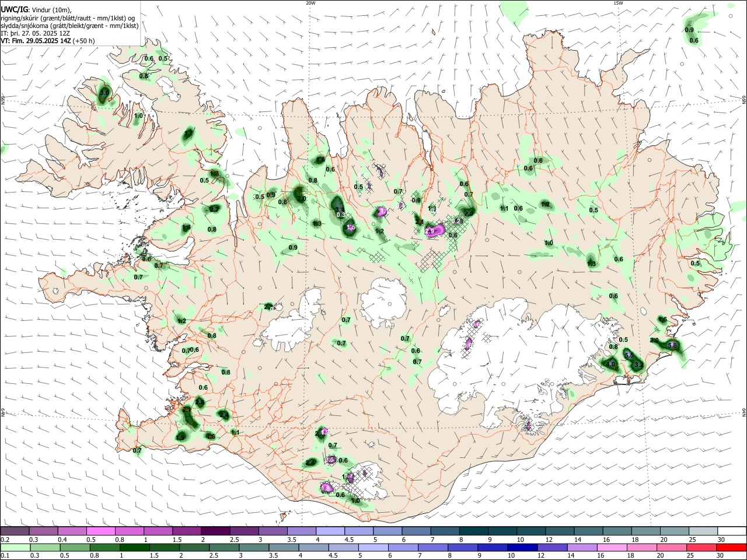Image resolution: width=747 pixels, height=560 pixels.
Task: Click the 'UWC/IG: Vindur (10m)' title line
Action: click(x=36, y=10)
